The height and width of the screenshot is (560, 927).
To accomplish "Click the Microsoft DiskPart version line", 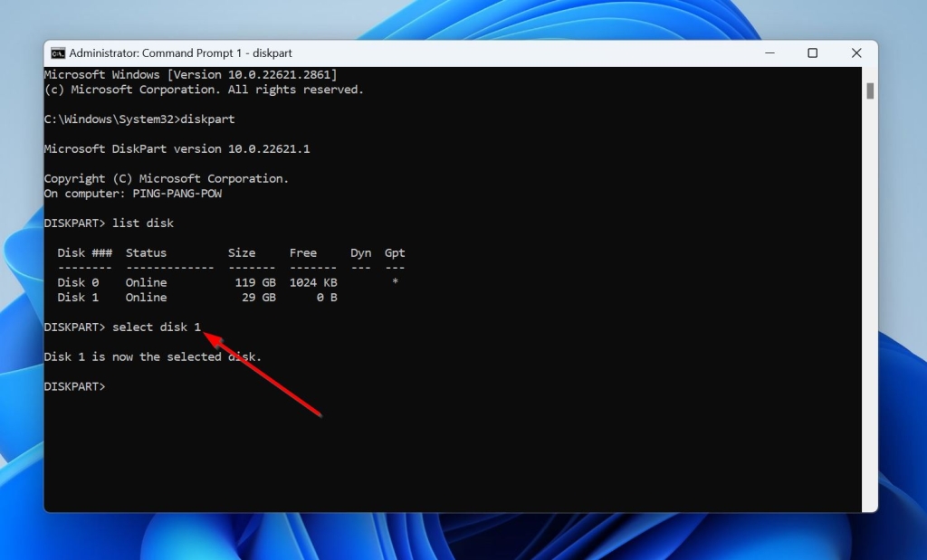I will (177, 148).
